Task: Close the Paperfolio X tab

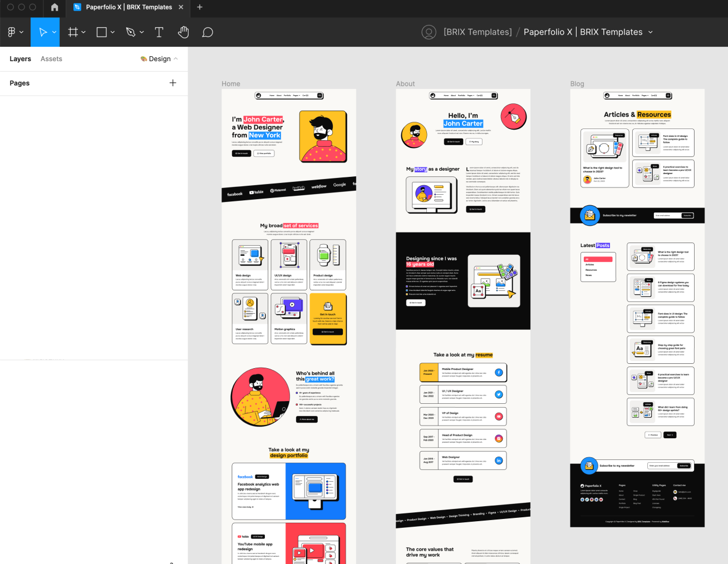Action: point(181,7)
